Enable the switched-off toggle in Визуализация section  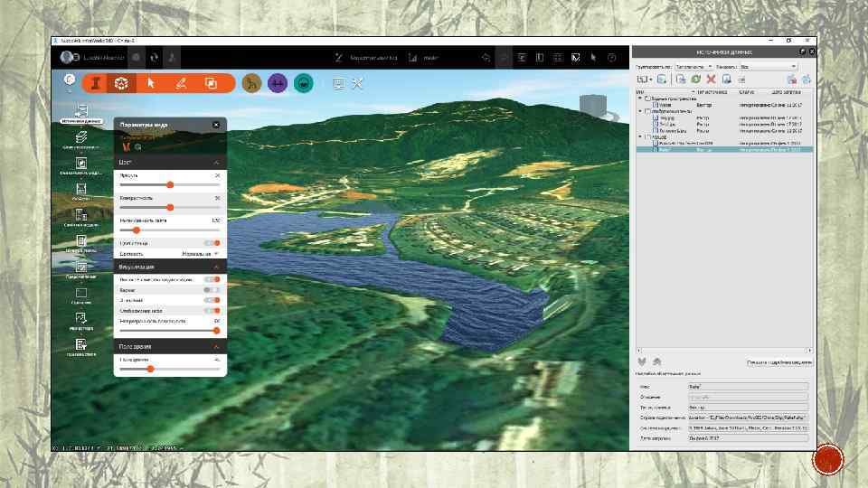[212, 290]
